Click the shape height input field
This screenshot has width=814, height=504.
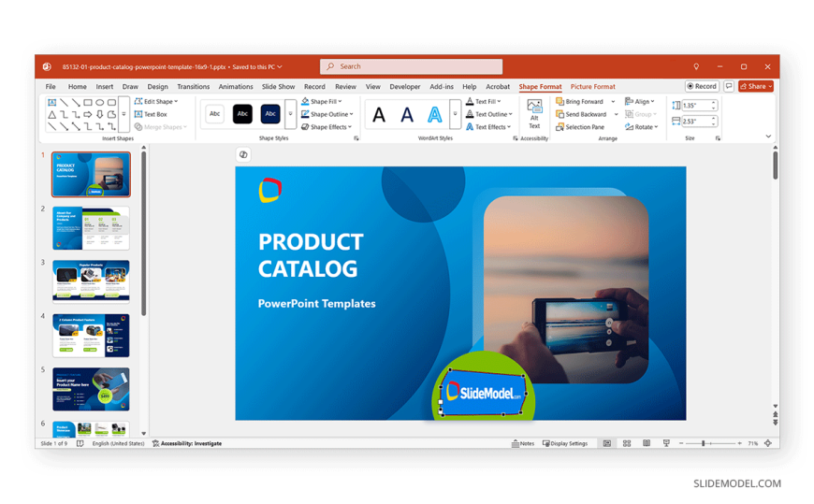click(x=695, y=106)
